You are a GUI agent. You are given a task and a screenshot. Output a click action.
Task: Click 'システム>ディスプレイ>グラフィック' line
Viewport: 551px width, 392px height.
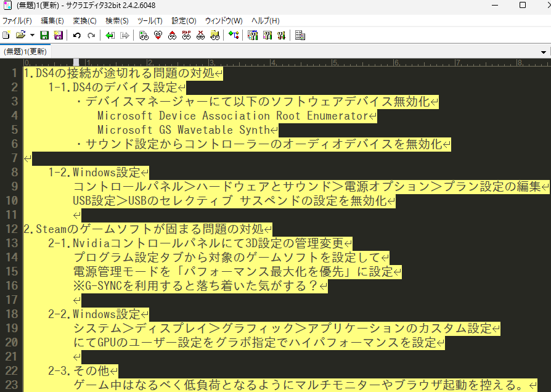click(282, 328)
